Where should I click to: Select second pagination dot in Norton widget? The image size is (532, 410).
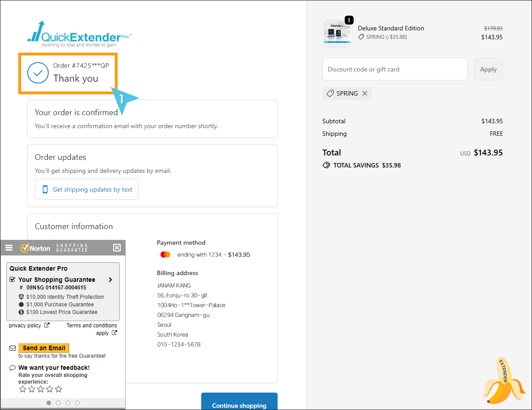[58, 403]
